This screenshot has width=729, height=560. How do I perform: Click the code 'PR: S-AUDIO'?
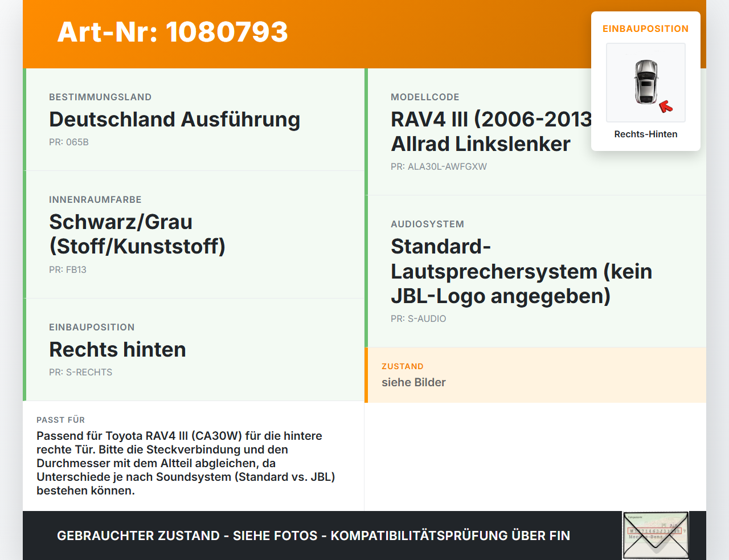click(418, 319)
